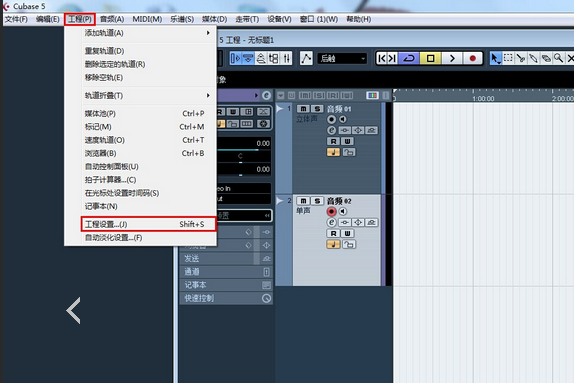Open channel settings (e) for 音频 01
The height and width of the screenshot is (383, 574).
coord(331,130)
